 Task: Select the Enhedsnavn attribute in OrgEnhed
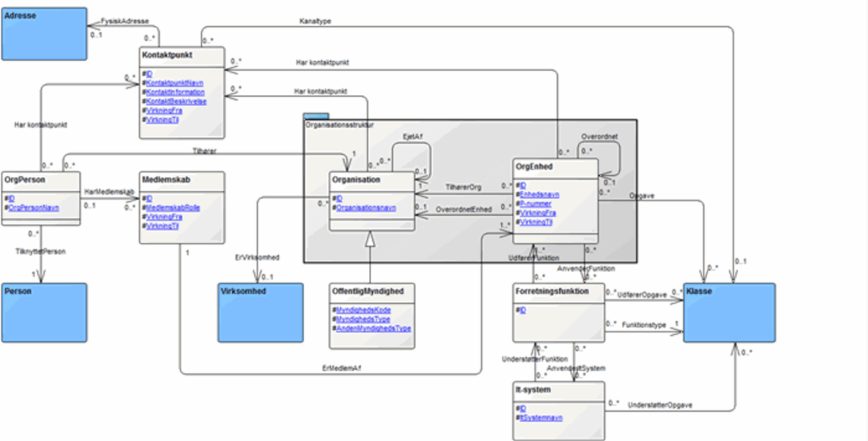point(539,195)
